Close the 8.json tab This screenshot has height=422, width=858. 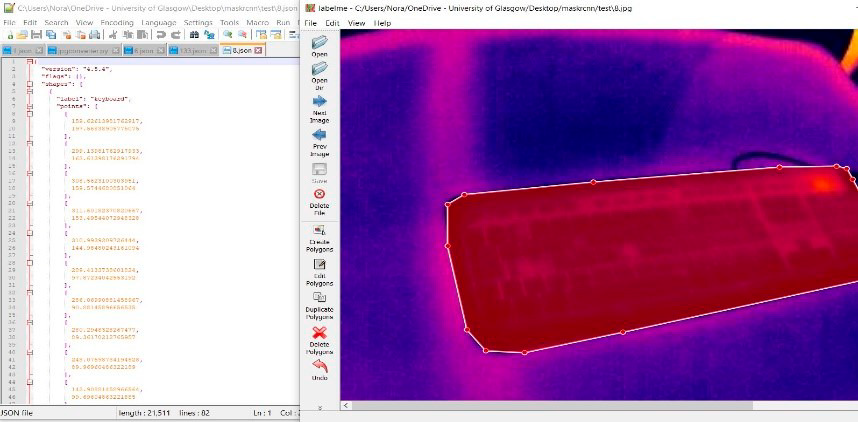[258, 50]
